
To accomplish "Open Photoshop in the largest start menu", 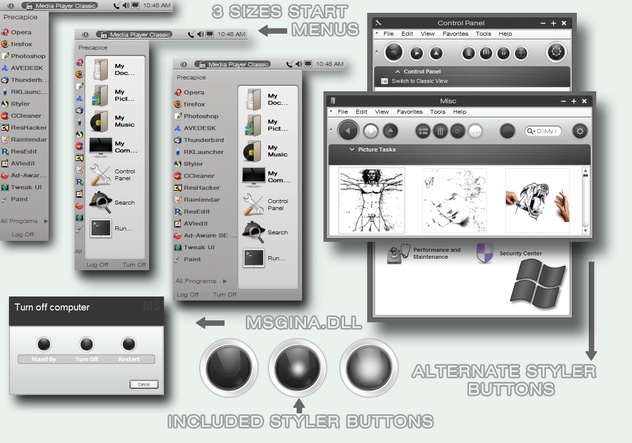I will pos(197,116).
